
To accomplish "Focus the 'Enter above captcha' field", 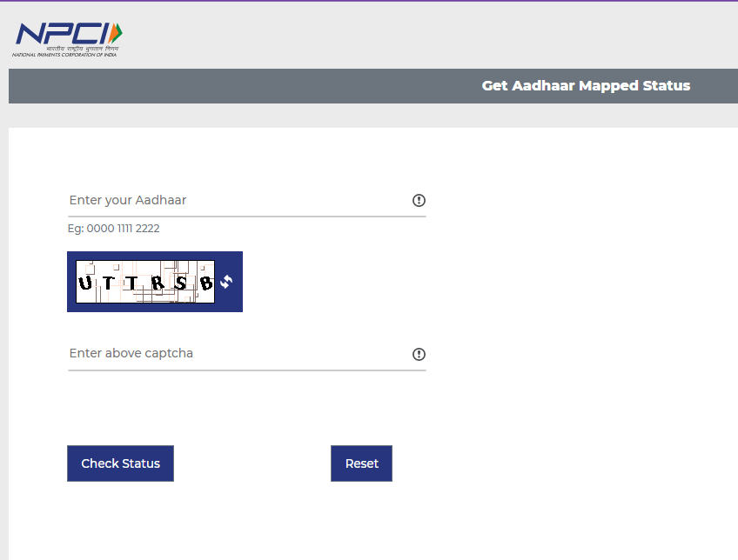I will click(235, 354).
